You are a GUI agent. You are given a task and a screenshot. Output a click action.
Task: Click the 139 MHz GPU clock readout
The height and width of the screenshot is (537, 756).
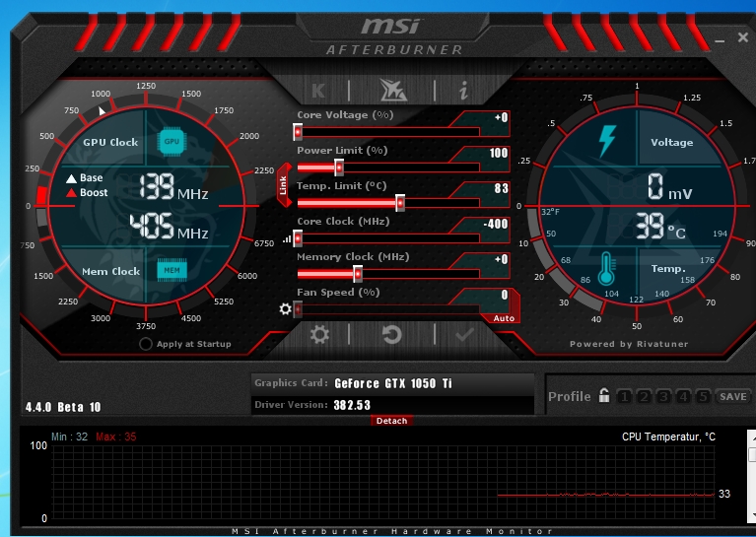(173, 187)
